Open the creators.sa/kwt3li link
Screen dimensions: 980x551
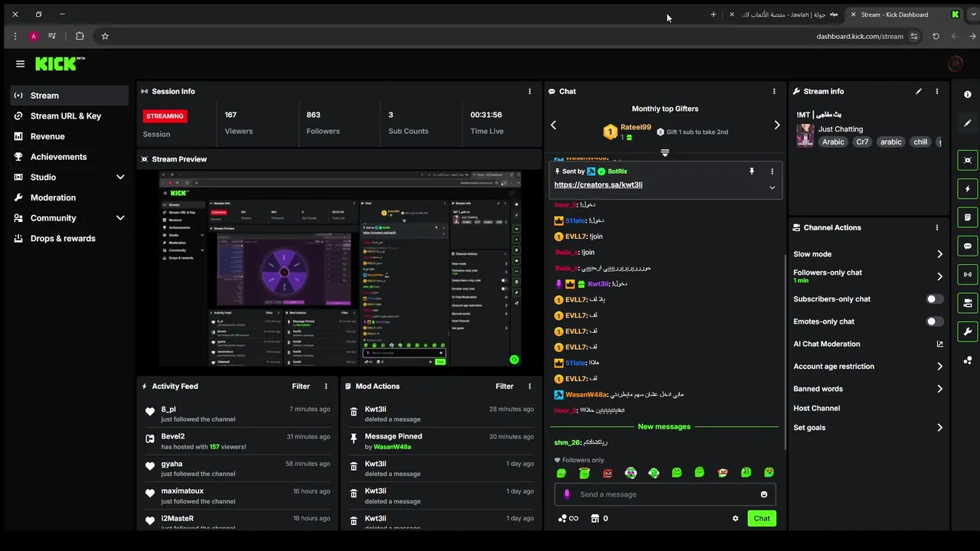pos(598,185)
